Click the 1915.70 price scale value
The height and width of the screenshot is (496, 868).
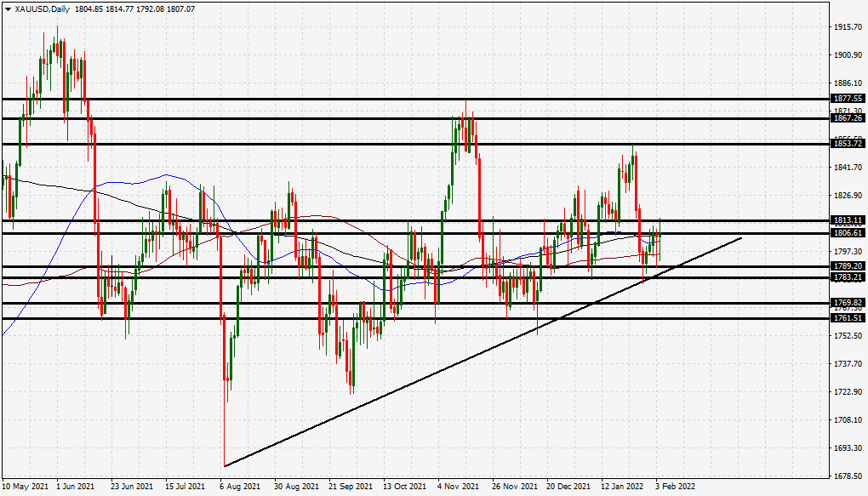pyautogui.click(x=848, y=26)
